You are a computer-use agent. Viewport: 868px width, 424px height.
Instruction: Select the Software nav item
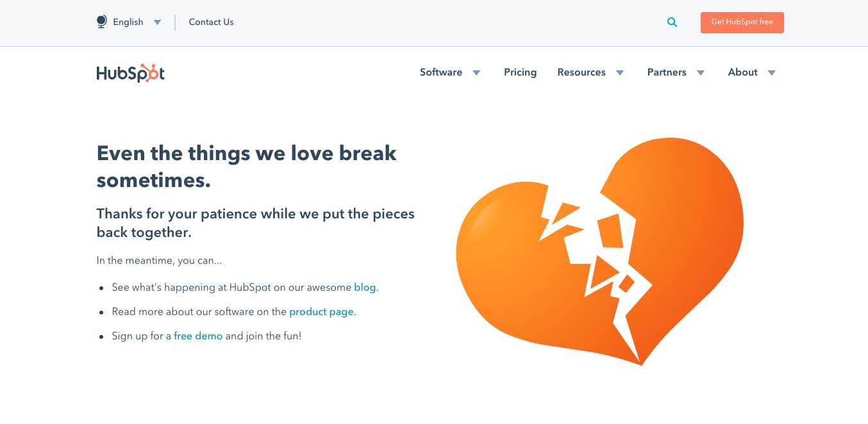(441, 72)
